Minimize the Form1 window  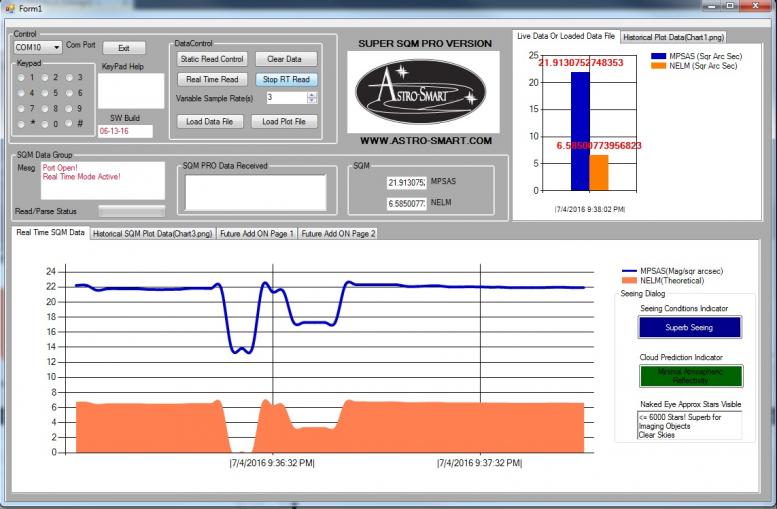tap(712, 6)
